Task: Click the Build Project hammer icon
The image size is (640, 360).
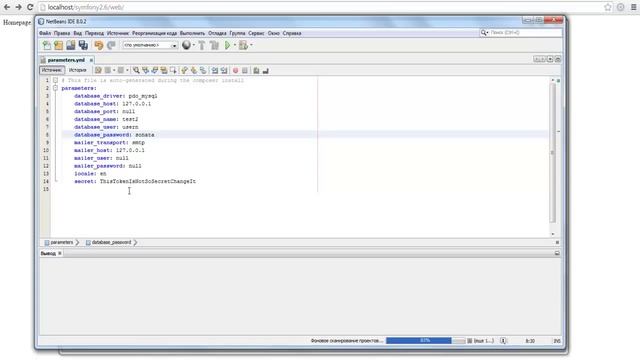Action: click(202, 45)
